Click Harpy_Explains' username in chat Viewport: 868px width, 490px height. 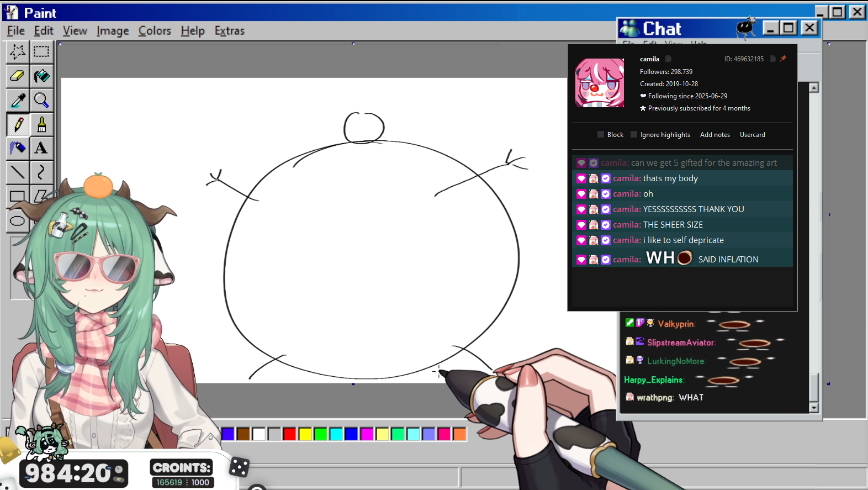click(653, 380)
